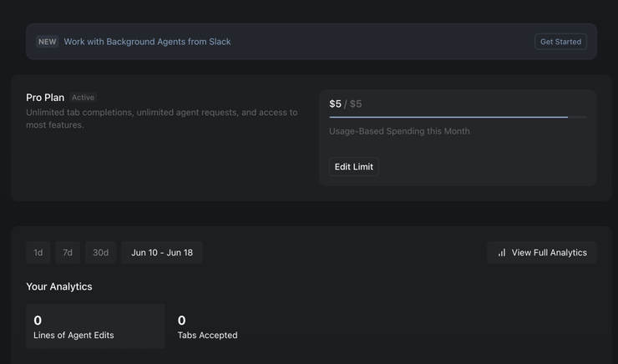The image size is (618, 364).
Task: Select the Tabs Accepted metric
Action: pyautogui.click(x=208, y=326)
